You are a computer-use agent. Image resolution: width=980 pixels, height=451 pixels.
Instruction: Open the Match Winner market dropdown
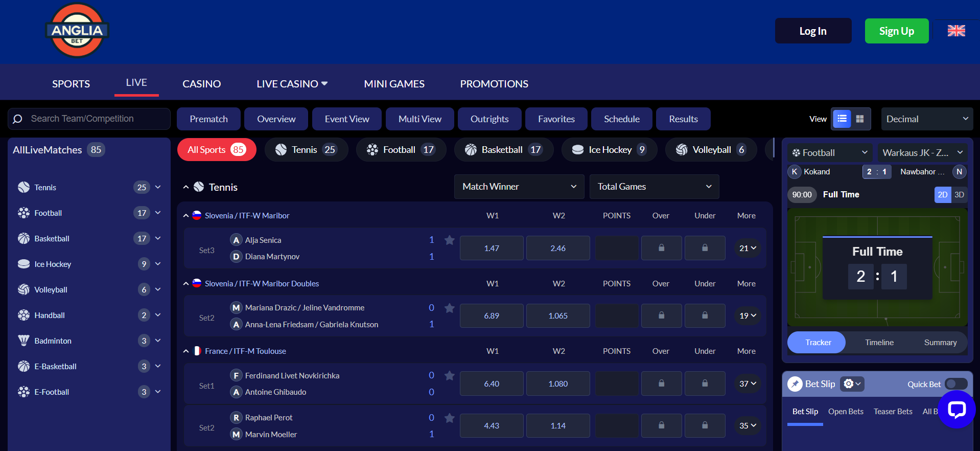(x=519, y=187)
